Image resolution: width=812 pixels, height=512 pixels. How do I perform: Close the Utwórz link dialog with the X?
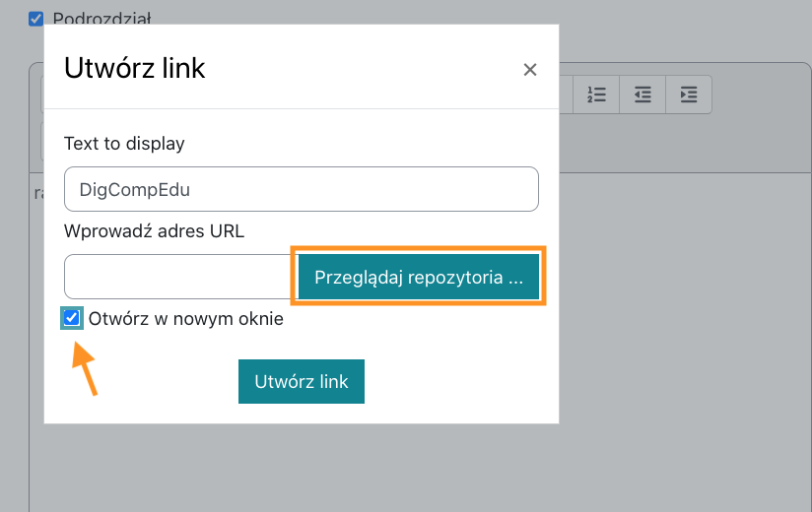point(530,69)
